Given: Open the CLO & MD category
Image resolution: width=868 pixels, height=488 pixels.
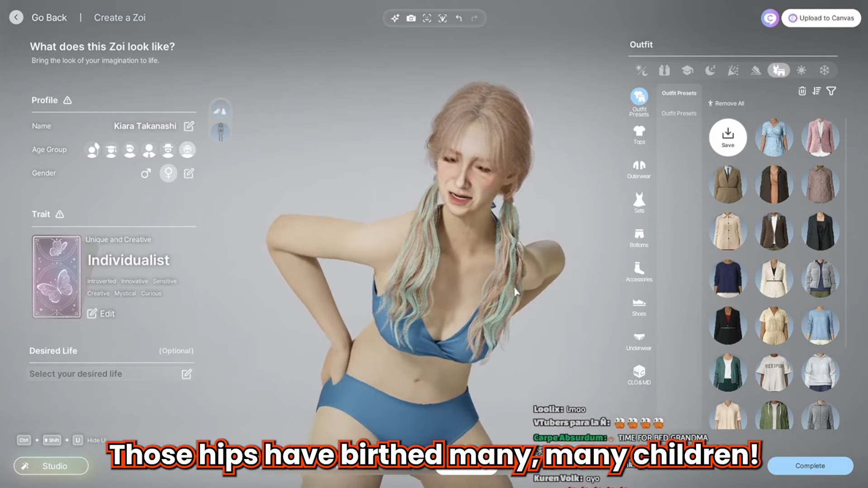Looking at the screenshot, I should [639, 375].
